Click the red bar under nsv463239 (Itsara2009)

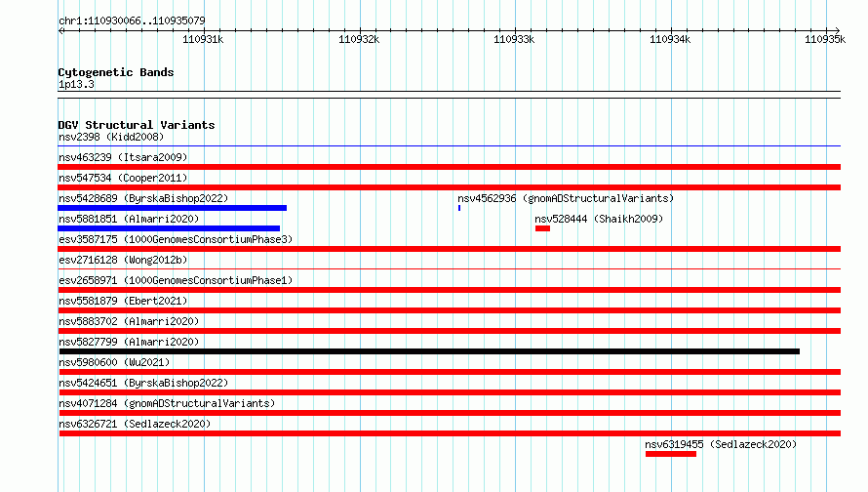point(449,167)
